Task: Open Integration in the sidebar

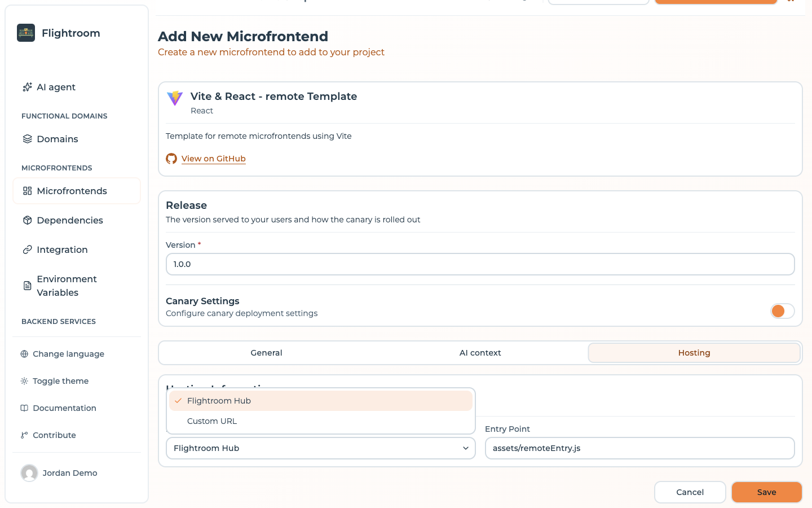Action: tap(77, 249)
